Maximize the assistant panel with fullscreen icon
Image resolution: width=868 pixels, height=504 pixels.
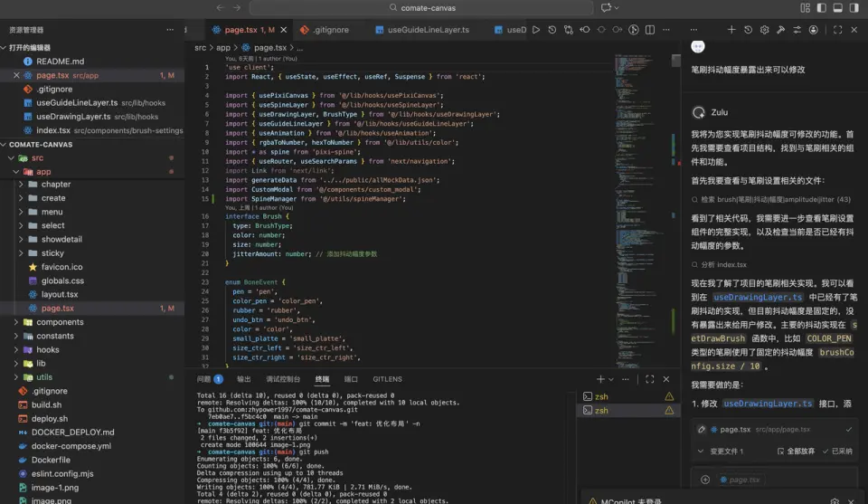838,30
